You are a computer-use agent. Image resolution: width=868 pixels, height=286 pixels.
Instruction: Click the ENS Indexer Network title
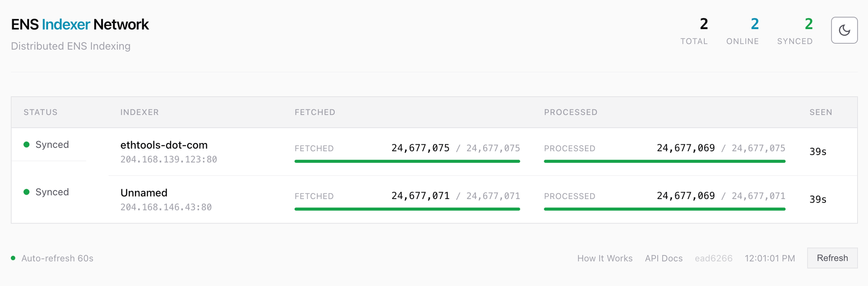click(80, 25)
